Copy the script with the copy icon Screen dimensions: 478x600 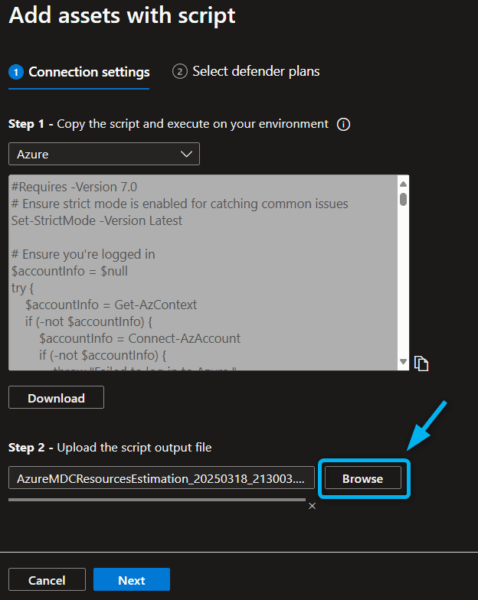click(421, 363)
